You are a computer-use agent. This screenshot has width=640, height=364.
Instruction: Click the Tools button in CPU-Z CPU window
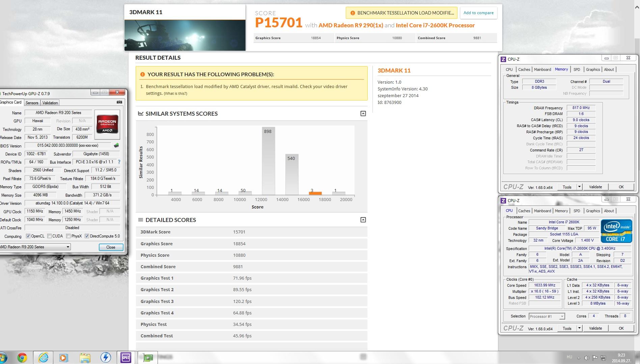click(567, 328)
